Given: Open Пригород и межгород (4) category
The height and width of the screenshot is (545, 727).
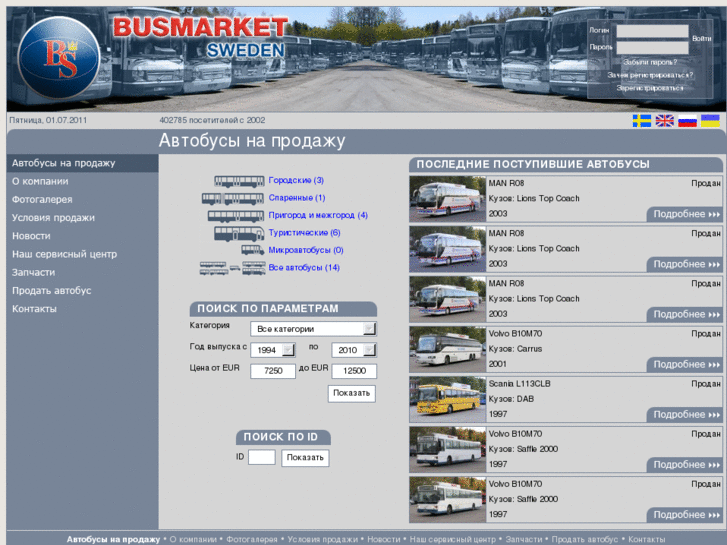Looking at the screenshot, I should click(x=318, y=216).
